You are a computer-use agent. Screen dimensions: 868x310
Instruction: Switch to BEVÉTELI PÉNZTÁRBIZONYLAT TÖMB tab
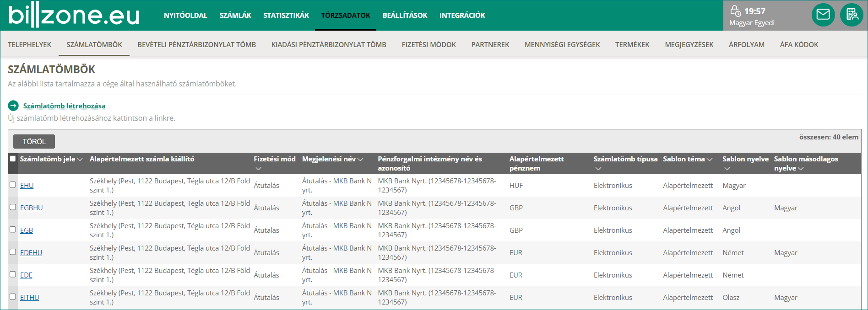pos(197,44)
